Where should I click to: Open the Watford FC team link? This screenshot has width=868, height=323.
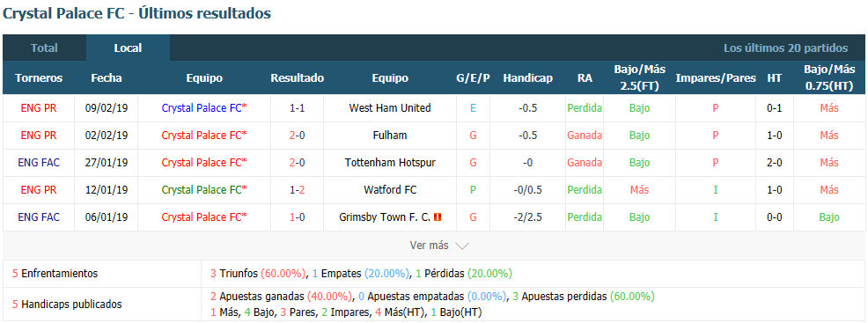(x=390, y=190)
